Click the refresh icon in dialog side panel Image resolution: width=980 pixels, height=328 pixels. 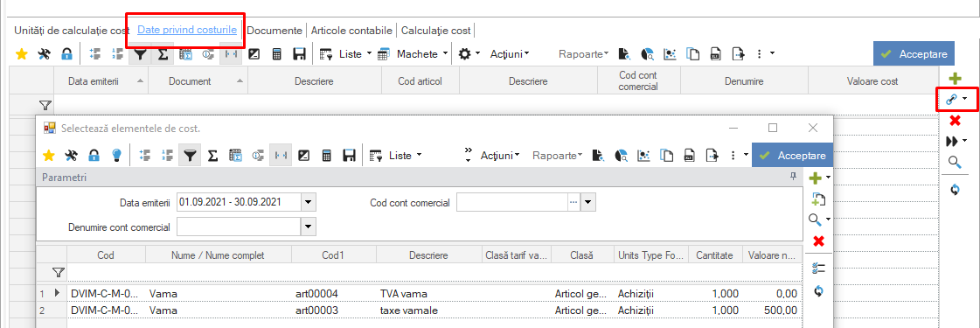[818, 291]
